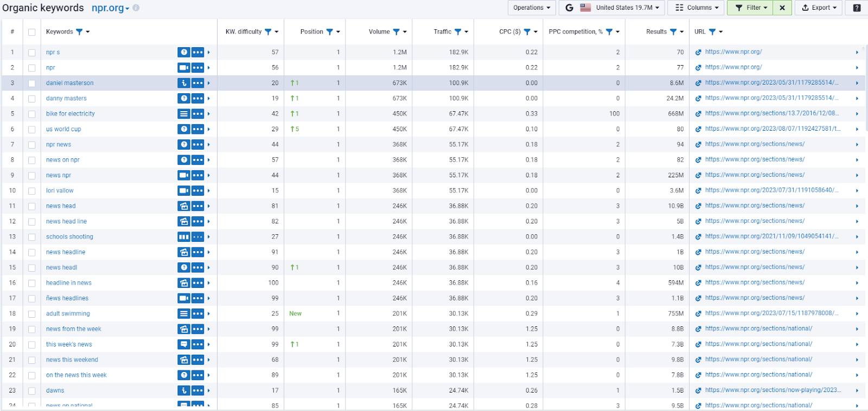The height and width of the screenshot is (411, 868).
Task: Toggle the select-all checkbox in header
Action: (x=32, y=32)
